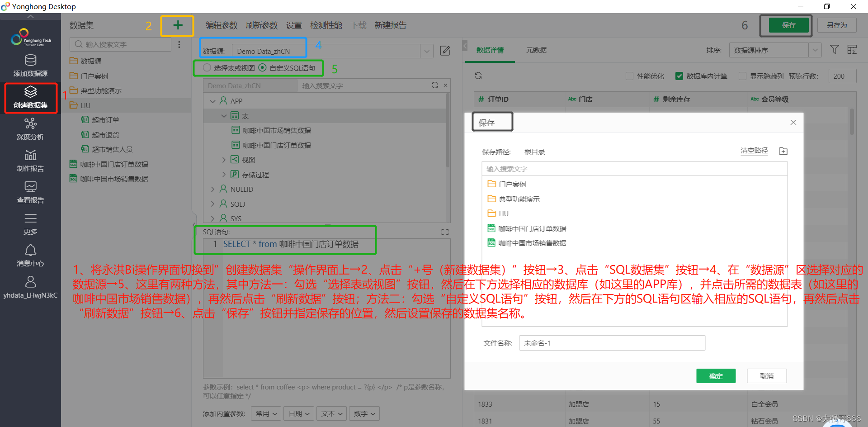Open the user profile yhdata_LHwjN3kC
Viewport: 868px width, 427px height.
tap(30, 288)
